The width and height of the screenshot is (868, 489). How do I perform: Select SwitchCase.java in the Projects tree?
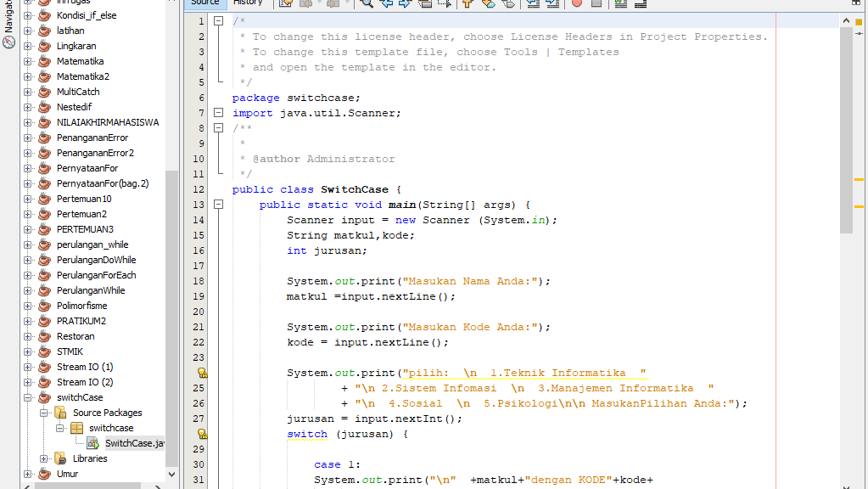(133, 442)
